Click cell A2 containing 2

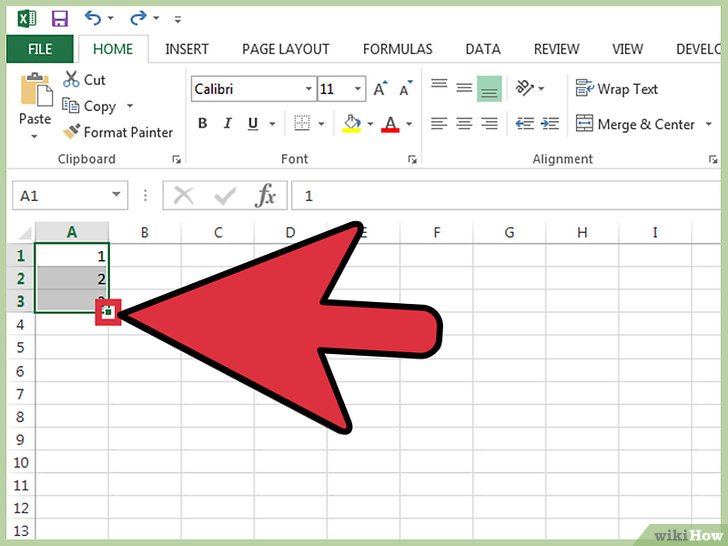(x=72, y=278)
